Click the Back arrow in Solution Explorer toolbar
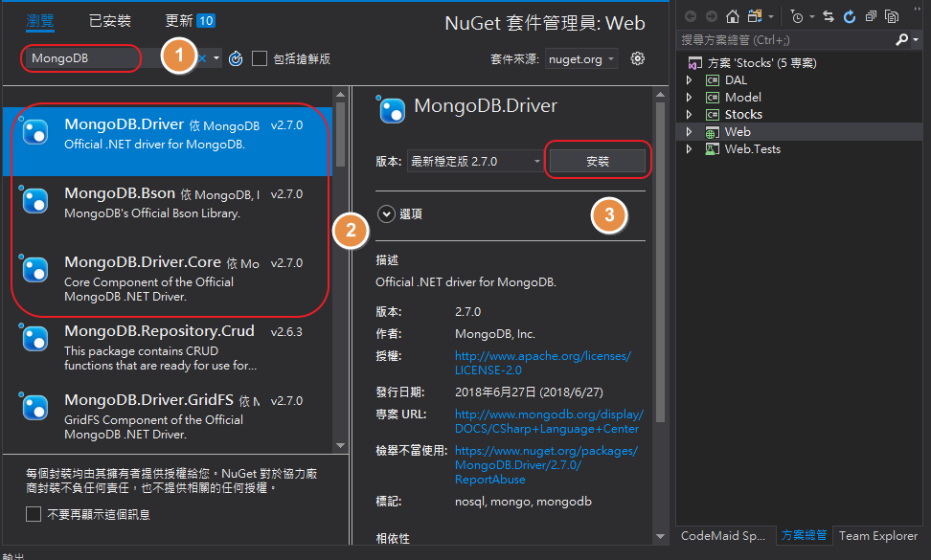Viewport: 931px width, 560px height. [691, 16]
